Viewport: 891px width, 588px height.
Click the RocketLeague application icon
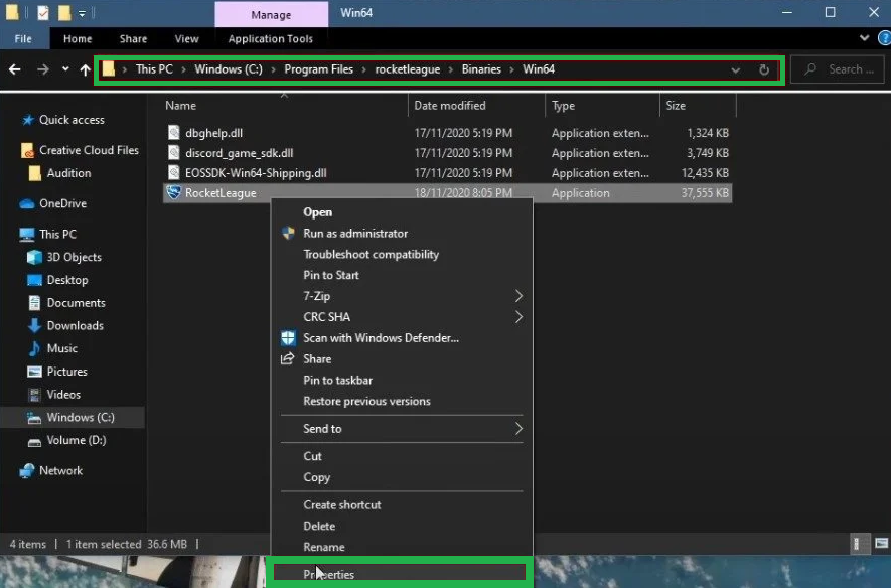[x=174, y=193]
